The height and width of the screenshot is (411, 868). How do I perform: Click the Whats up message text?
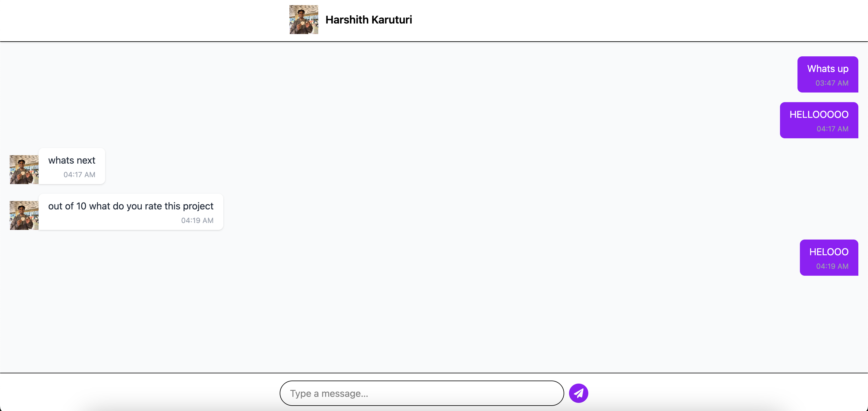tap(828, 69)
